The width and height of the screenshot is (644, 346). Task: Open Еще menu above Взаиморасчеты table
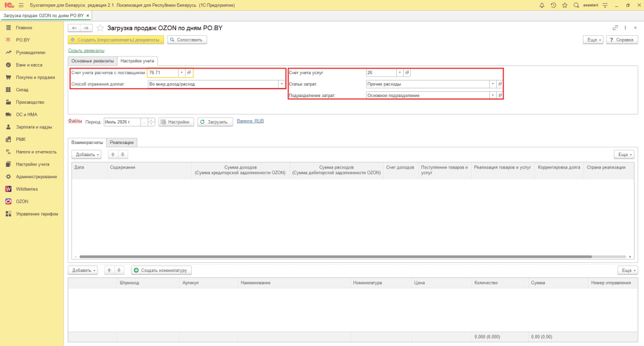625,155
